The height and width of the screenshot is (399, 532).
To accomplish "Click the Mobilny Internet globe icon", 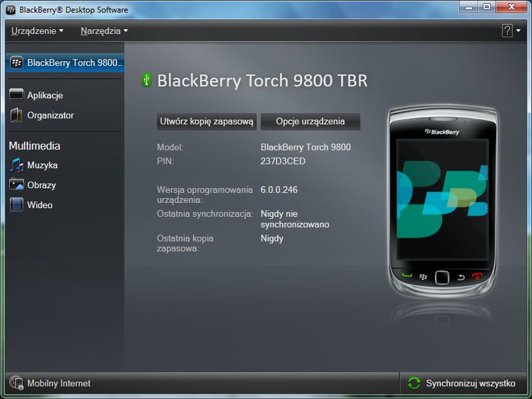I will 16,383.
